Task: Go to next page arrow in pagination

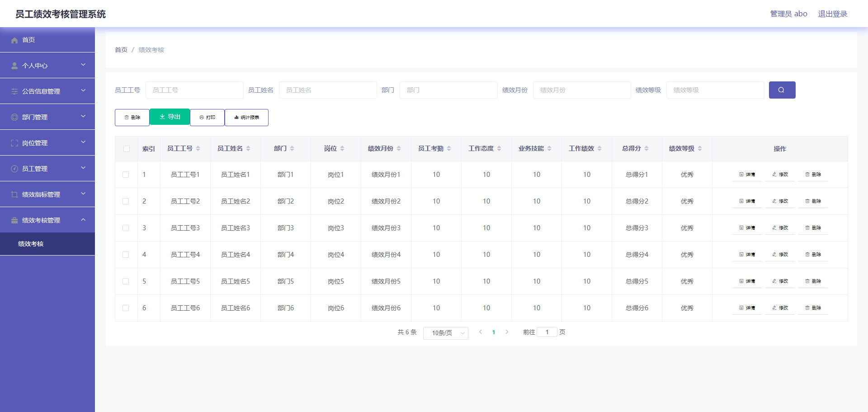Action: tap(507, 332)
